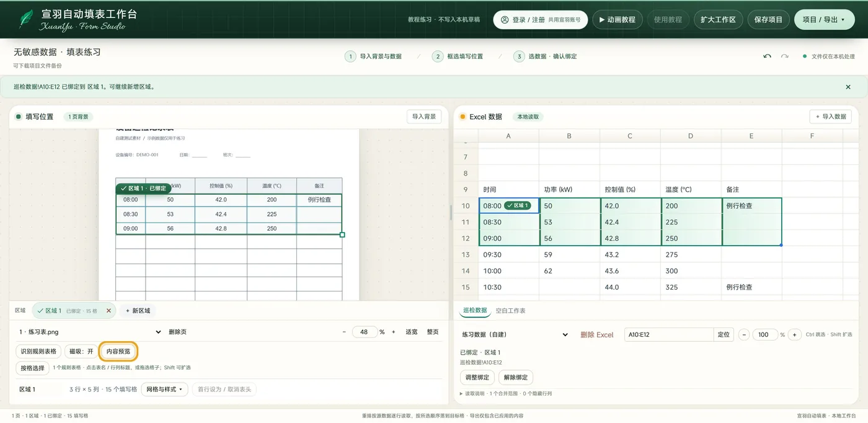The image size is (868, 423).
Task: Click the 1 页背景 badge
Action: click(78, 117)
